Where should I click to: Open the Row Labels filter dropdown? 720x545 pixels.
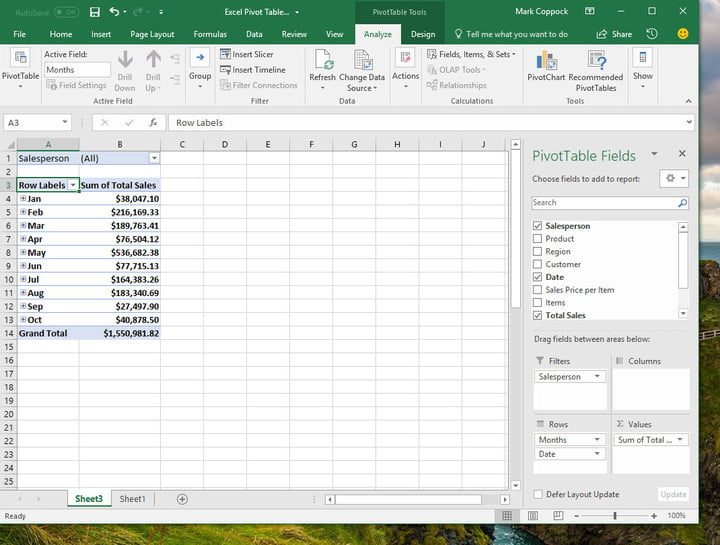73,185
